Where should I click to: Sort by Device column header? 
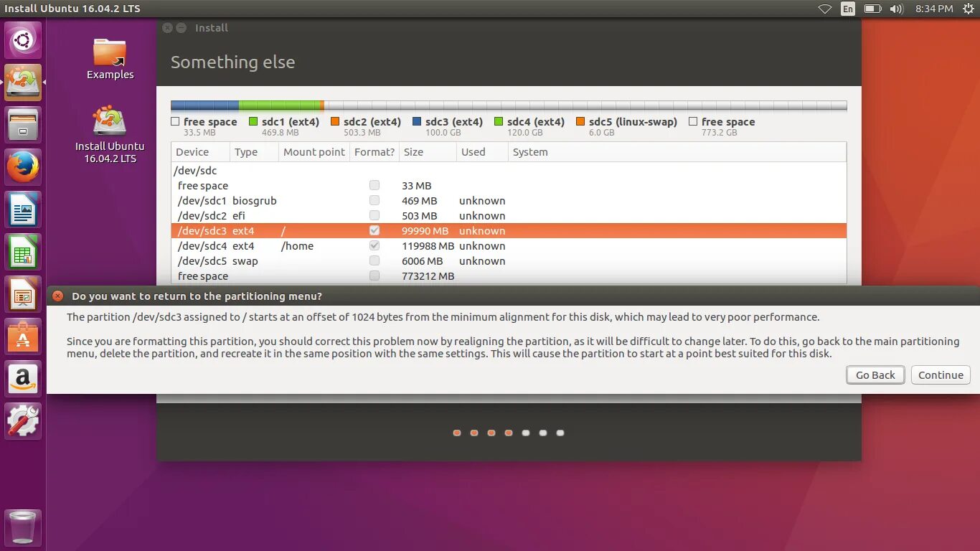pos(201,152)
